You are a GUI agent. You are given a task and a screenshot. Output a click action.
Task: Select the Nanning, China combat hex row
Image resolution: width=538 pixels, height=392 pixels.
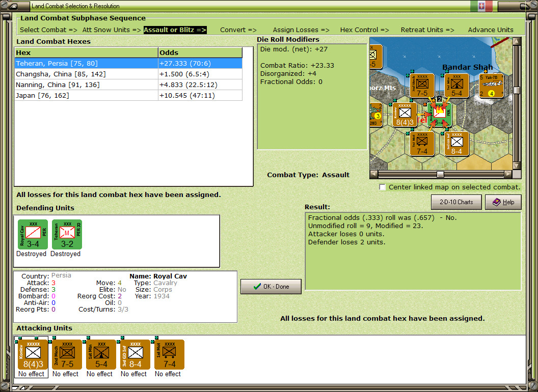tap(128, 85)
